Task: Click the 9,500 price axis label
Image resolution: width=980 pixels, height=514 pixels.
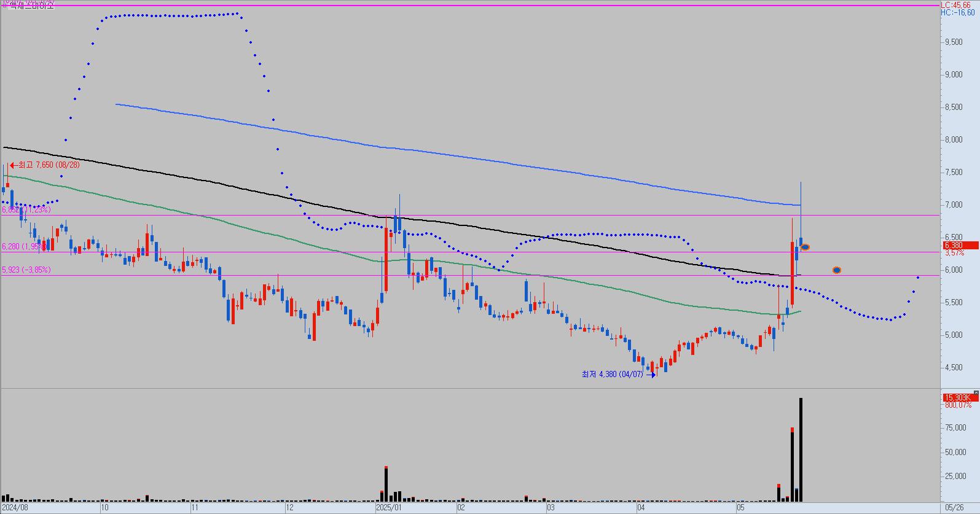Action: (x=954, y=42)
